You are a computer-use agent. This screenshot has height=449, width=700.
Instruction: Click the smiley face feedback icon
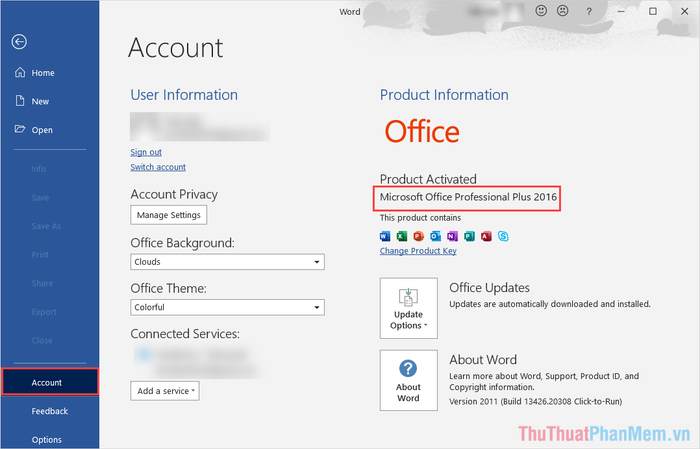(x=541, y=10)
